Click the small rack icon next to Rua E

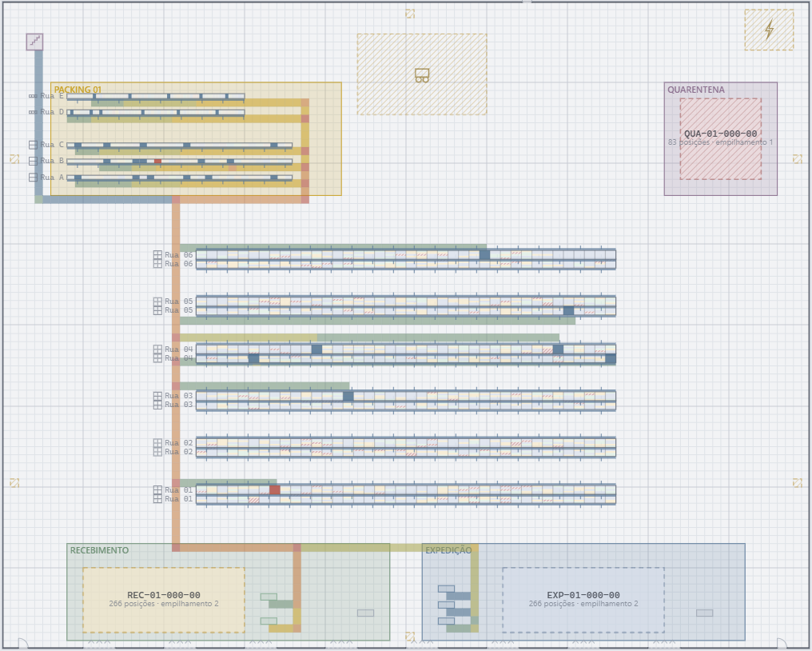33,97
